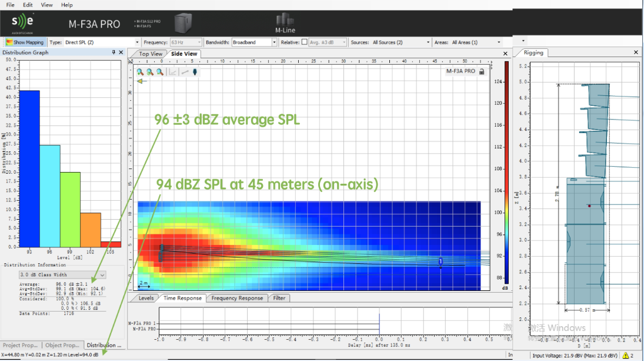Screen dimensions: 644x361
Task: Click the yellow arrow marker in the map
Action: click(140, 81)
